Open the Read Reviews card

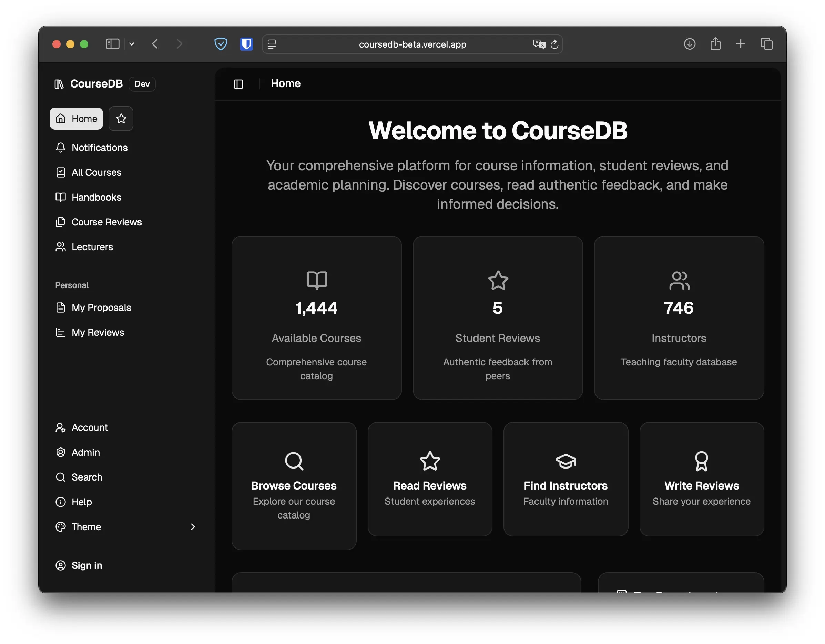click(x=430, y=479)
